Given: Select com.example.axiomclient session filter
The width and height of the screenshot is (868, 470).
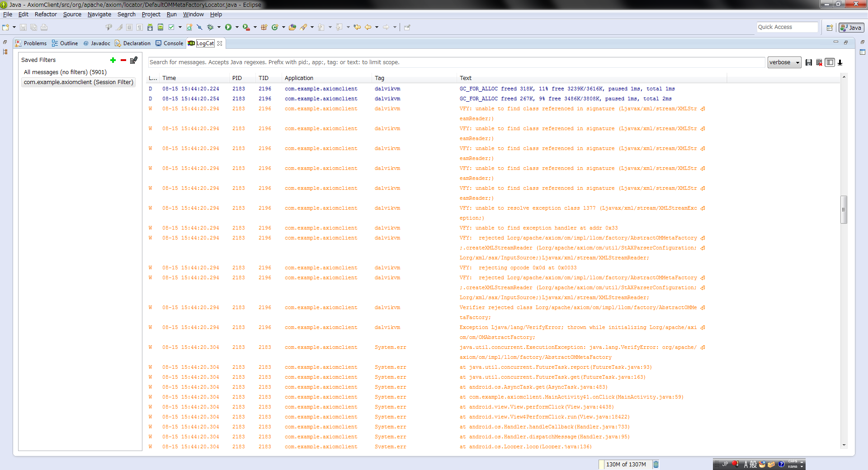Looking at the screenshot, I should (78, 82).
